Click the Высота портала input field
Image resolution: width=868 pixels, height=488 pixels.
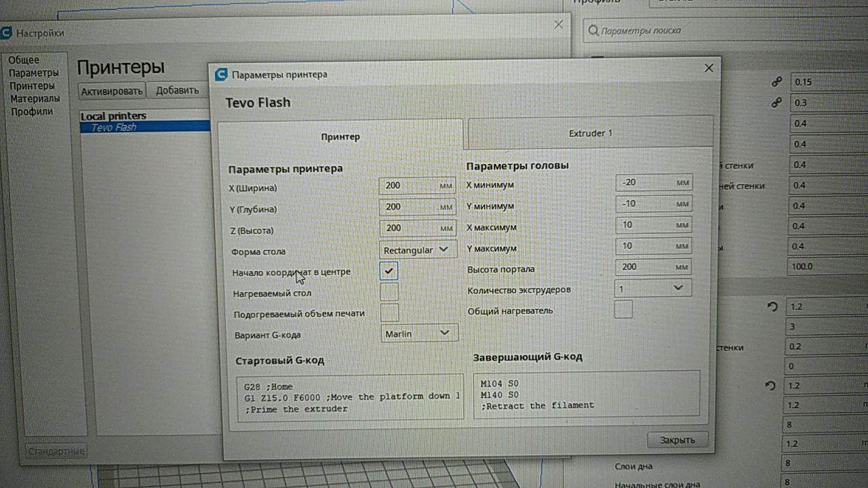coord(654,267)
